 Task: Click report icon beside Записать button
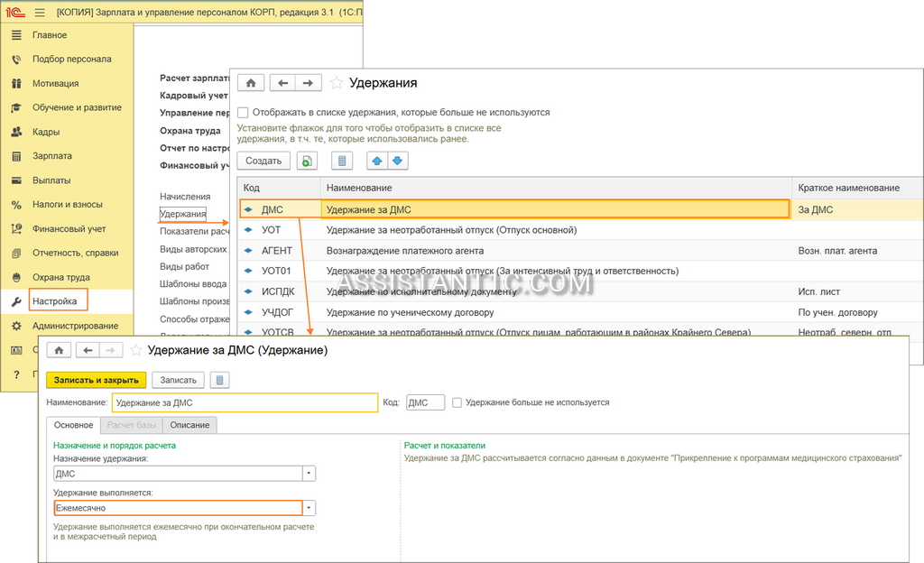[220, 381]
